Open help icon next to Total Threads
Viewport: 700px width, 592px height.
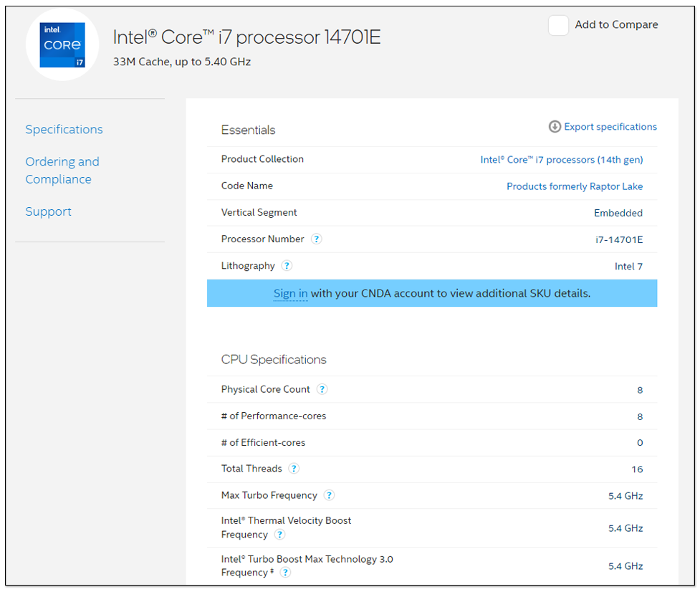293,468
